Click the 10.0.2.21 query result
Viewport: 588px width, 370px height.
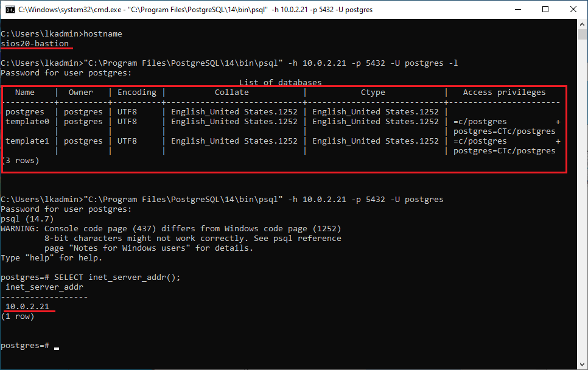tap(27, 307)
